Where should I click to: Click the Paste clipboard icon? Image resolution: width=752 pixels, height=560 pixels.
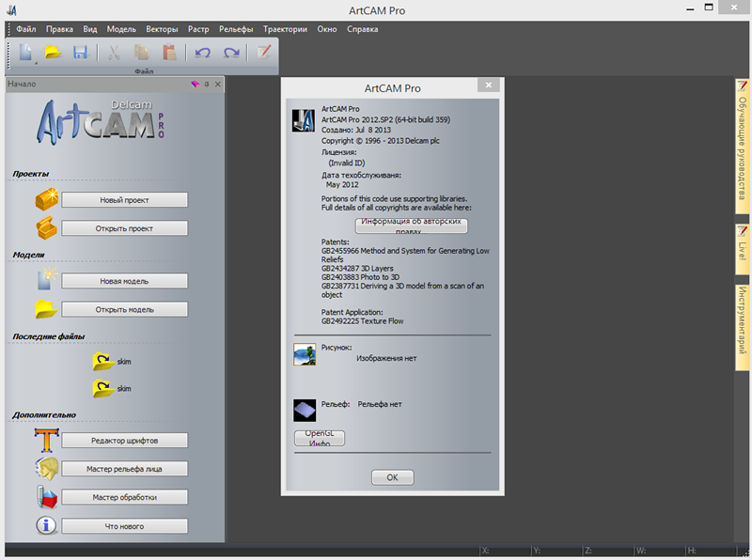[169, 52]
